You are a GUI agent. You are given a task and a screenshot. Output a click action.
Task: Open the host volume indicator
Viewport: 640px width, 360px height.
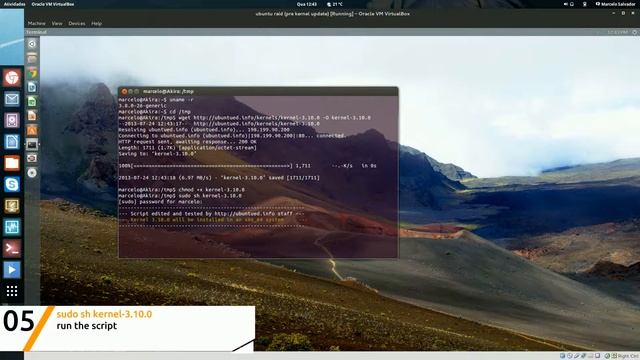click(x=566, y=4)
